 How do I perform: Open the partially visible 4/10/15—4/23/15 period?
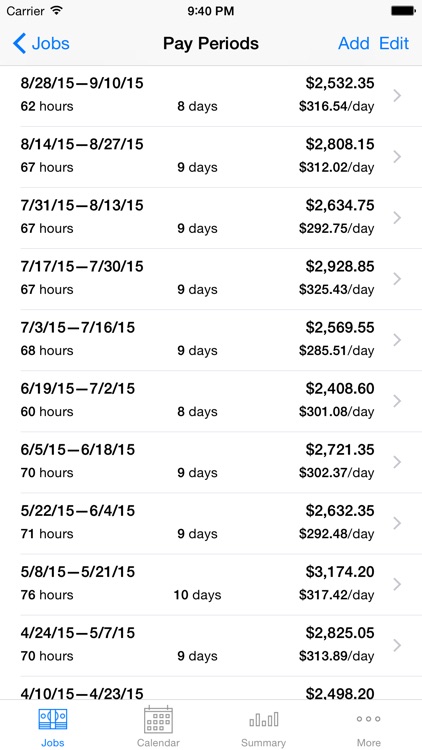point(211,688)
